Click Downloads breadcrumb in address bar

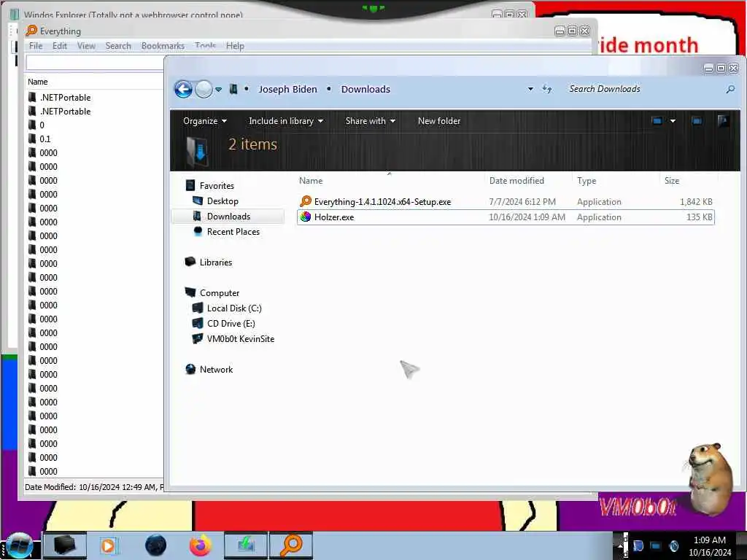point(365,89)
